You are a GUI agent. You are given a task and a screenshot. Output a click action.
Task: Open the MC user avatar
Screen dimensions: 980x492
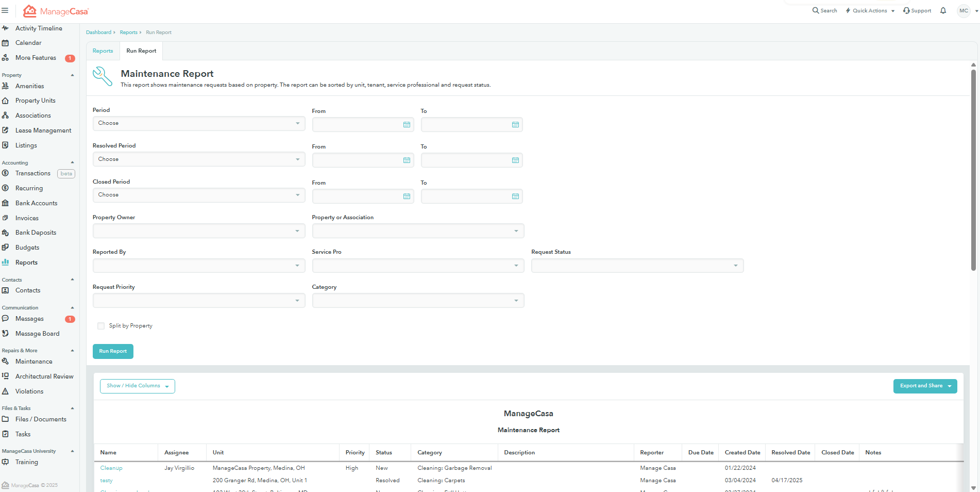(x=964, y=11)
